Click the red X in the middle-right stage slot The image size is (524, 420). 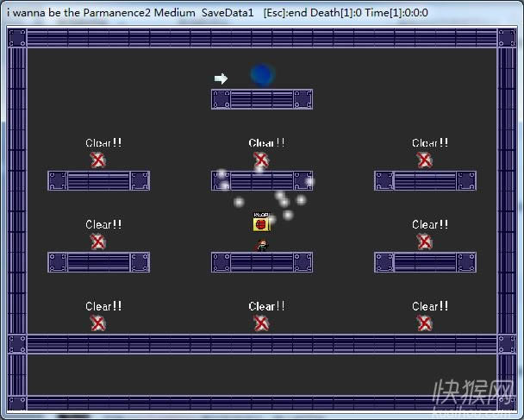tap(424, 241)
